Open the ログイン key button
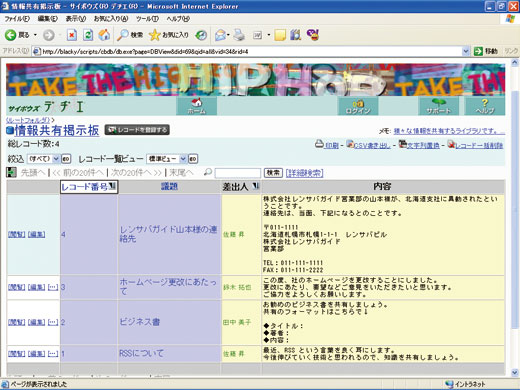520x390 pixels. coord(358,106)
